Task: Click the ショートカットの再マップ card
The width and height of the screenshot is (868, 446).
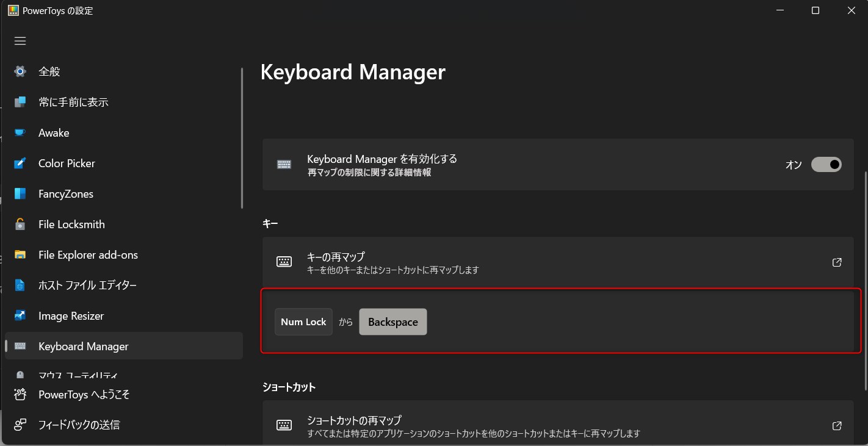Action: click(x=558, y=423)
